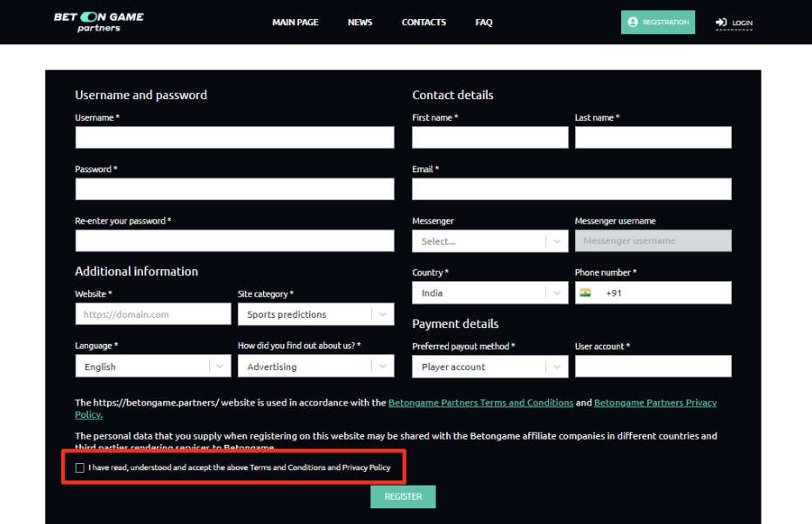Expand the Language dropdown set to English
The height and width of the screenshot is (524, 812).
(152, 366)
